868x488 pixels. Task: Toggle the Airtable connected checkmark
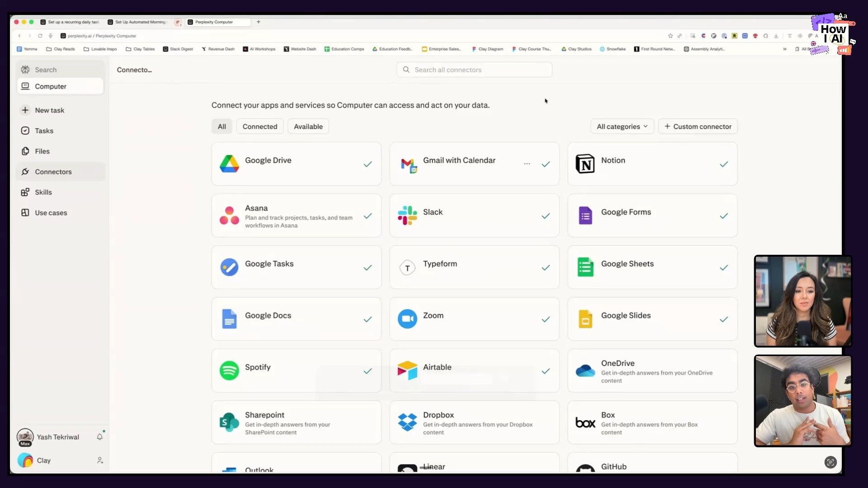click(546, 371)
